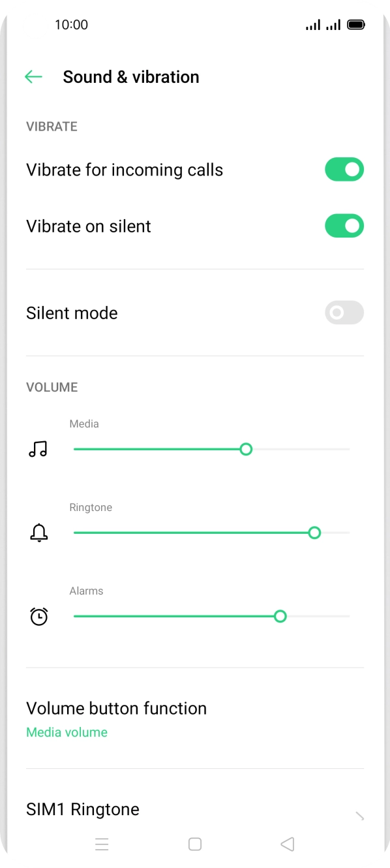Tap the back navigation triangle
The height and width of the screenshot is (868, 390).
pos(288,844)
